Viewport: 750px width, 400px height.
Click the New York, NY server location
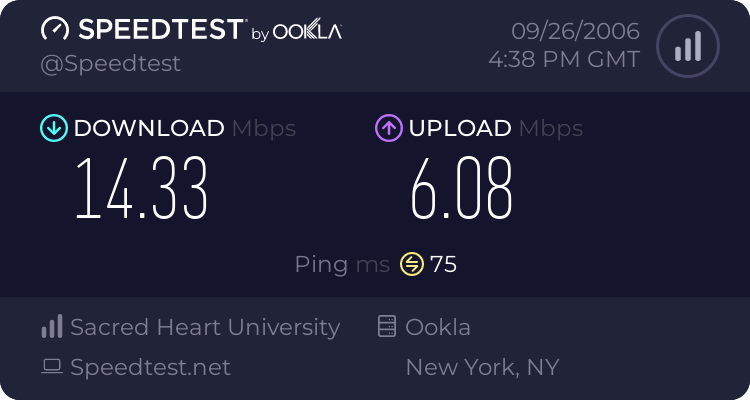coord(483,367)
